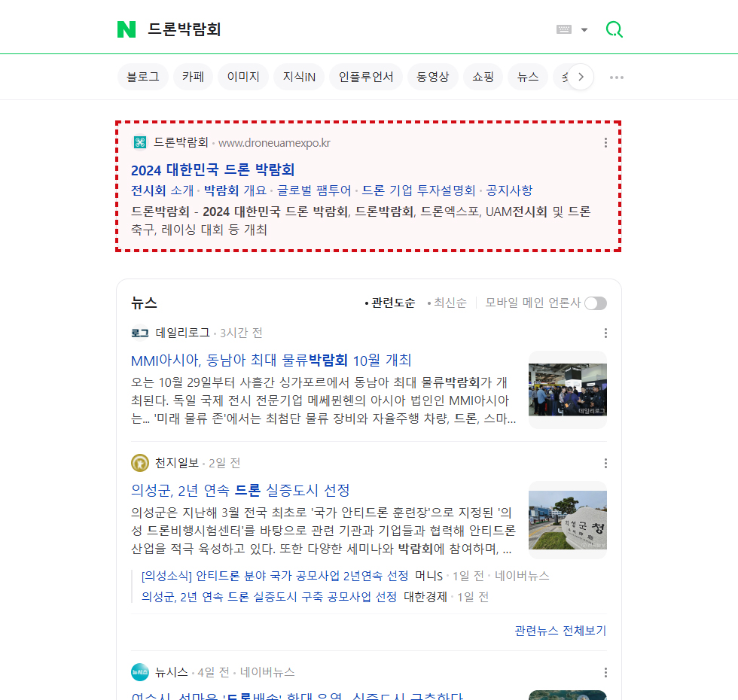Open the on-screen keyboard icon
The width and height of the screenshot is (738, 700).
point(564,29)
